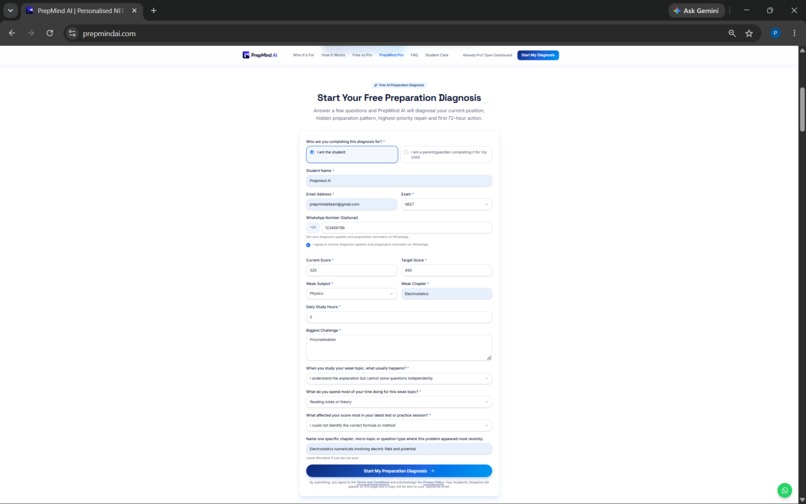
Task: Open 'Reading notes or theory' dropdown
Action: click(399, 402)
